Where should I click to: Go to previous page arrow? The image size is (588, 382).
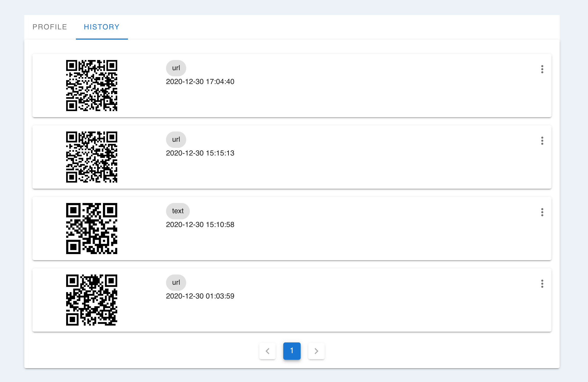coord(267,351)
